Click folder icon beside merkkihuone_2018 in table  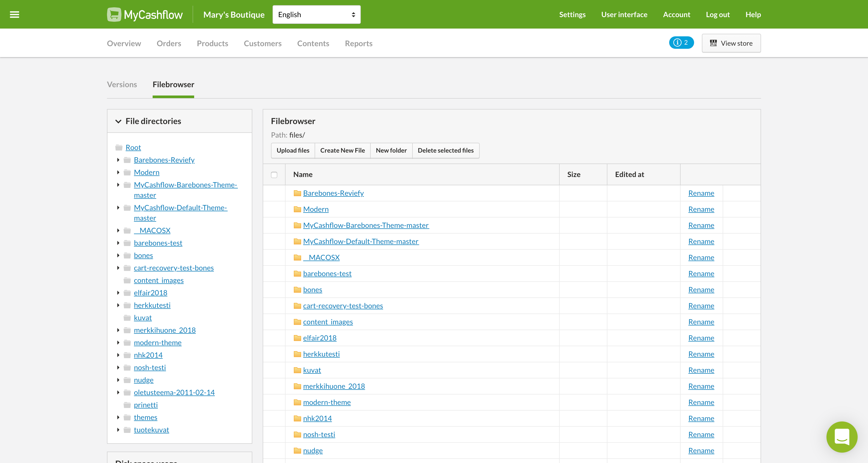[x=297, y=386]
